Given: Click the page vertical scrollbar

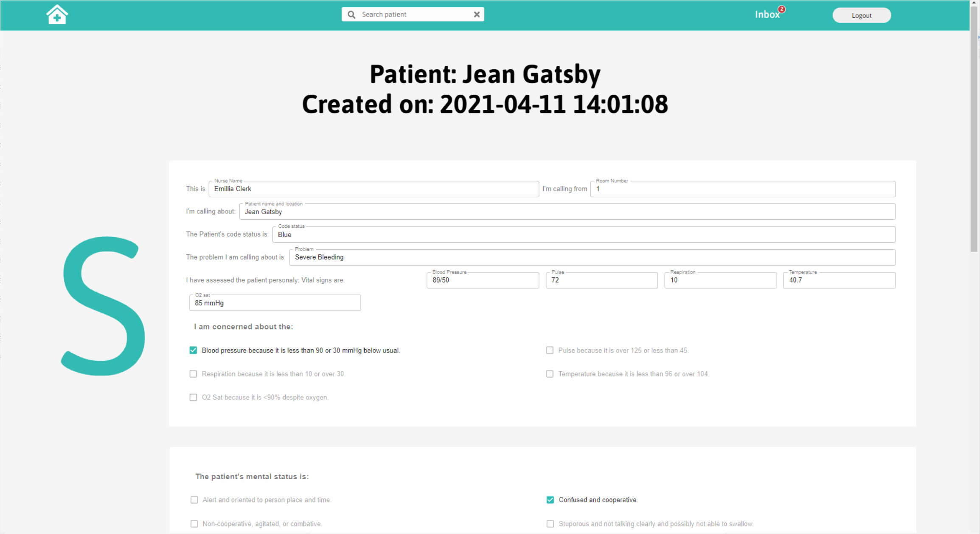Looking at the screenshot, I should click(x=974, y=127).
